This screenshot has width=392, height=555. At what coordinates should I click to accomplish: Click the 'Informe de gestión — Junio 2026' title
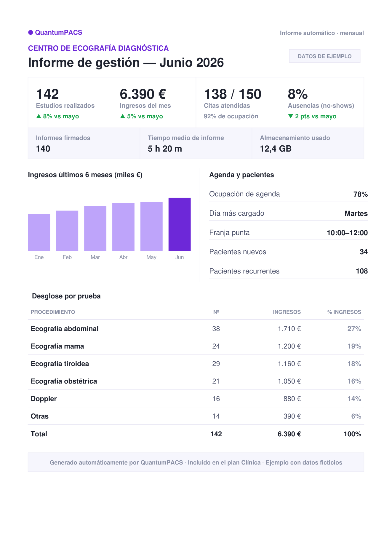tap(126, 63)
